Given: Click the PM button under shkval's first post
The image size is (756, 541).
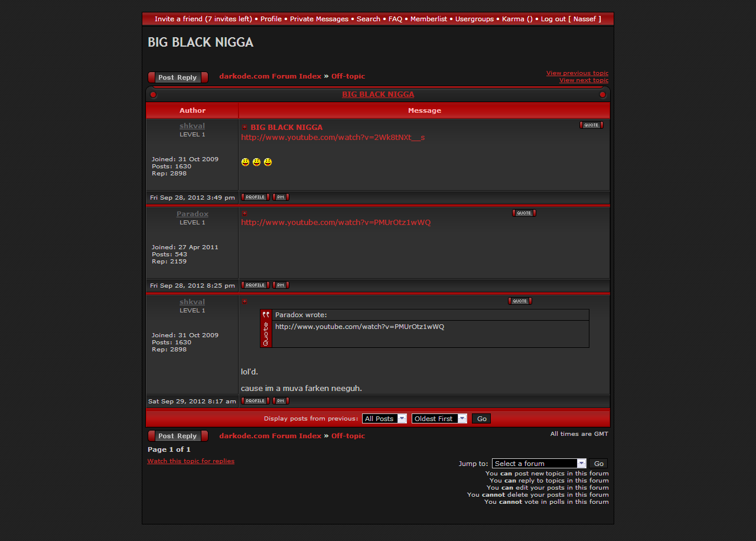Looking at the screenshot, I should point(281,197).
